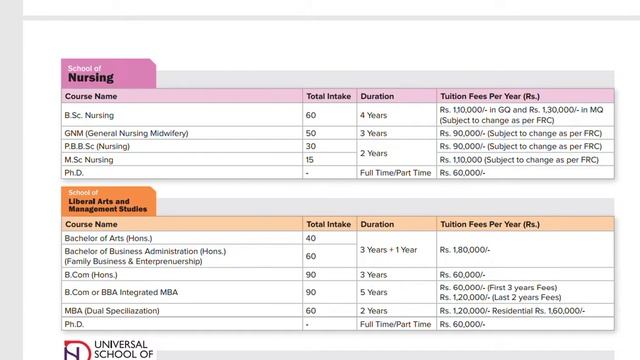Click Nursing Ph.D. fee Rs. 60,000/-
Viewport: 640px width, 360px height.
pyautogui.click(x=462, y=173)
